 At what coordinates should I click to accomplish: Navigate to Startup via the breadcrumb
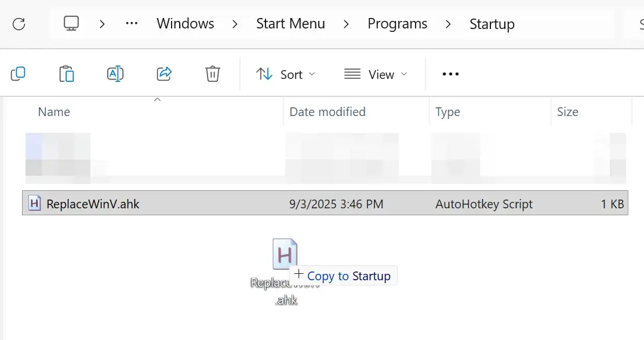point(492,24)
